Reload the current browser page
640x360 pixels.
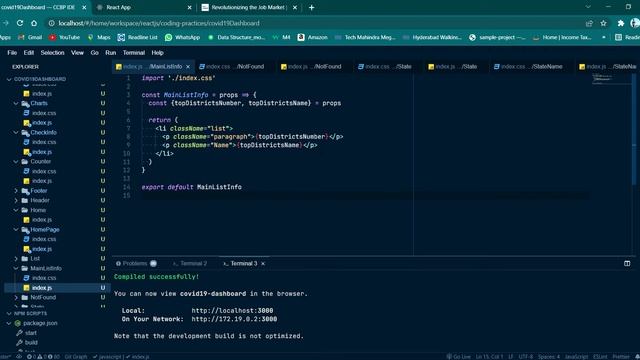(x=20, y=23)
